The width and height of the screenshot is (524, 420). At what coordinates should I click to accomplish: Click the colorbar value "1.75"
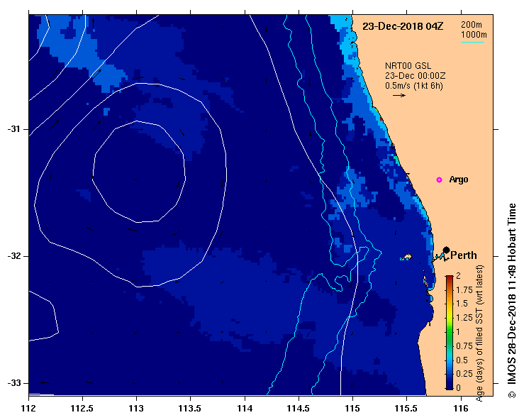464,290
